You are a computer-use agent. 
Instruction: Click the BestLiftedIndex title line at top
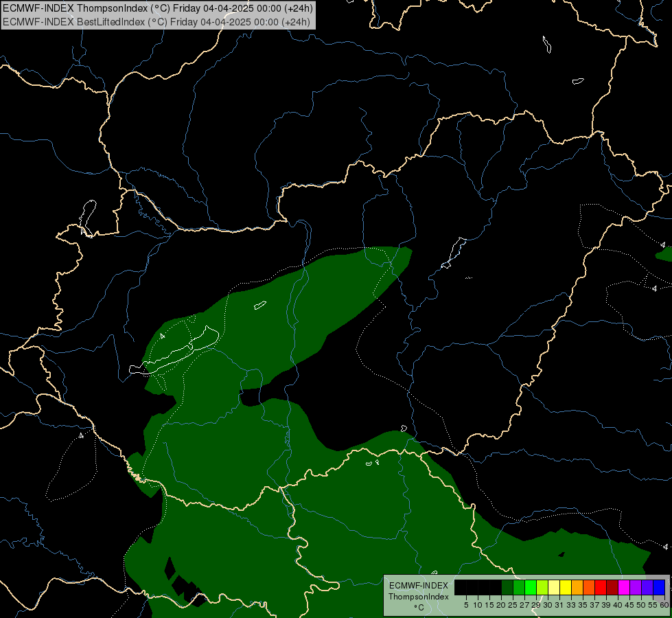coord(157,22)
